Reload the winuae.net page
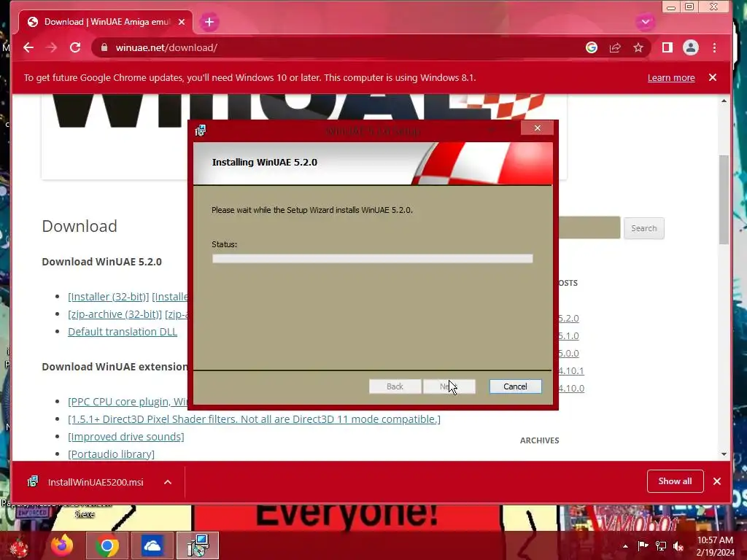Image resolution: width=747 pixels, height=560 pixels. 75,47
